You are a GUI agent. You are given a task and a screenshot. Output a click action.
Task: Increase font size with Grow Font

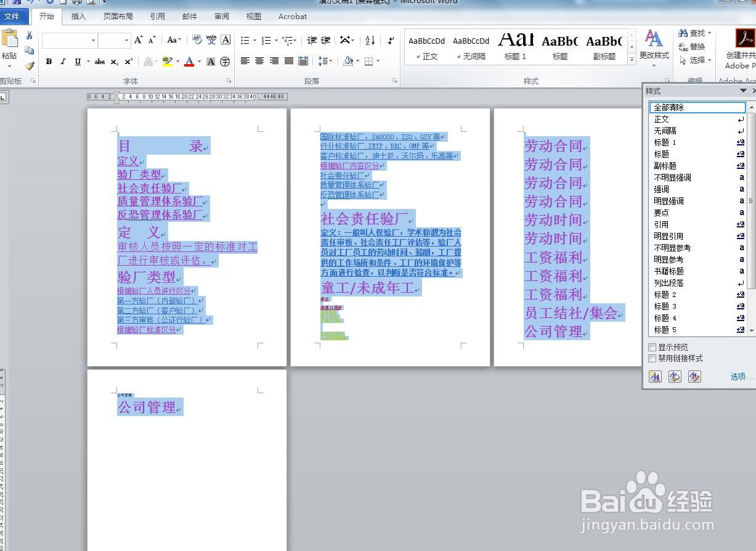point(139,40)
